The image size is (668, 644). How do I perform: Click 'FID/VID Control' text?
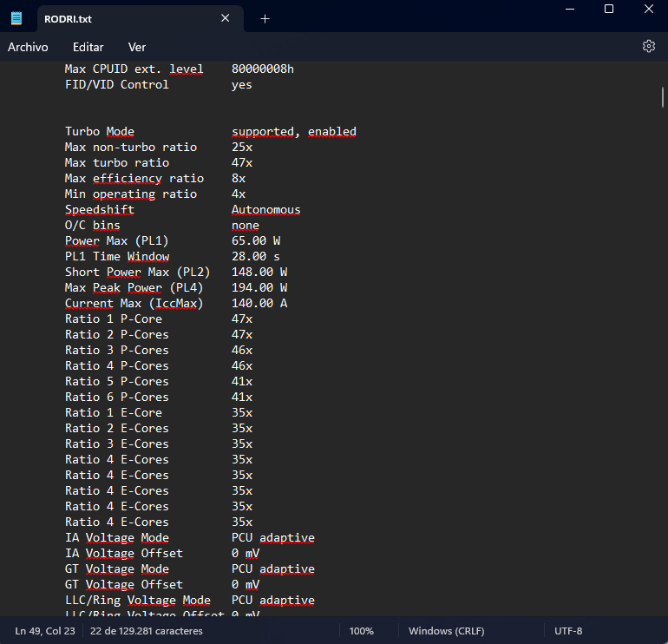(117, 84)
